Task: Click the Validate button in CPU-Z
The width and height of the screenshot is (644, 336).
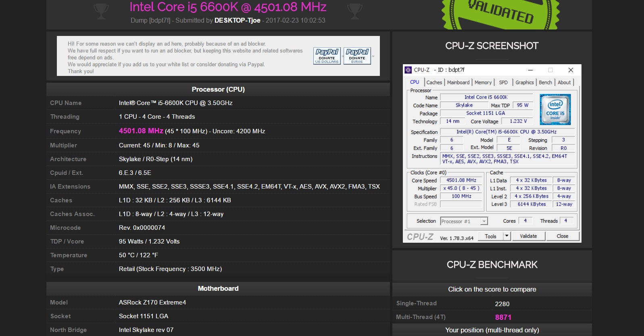Action: 528,236
